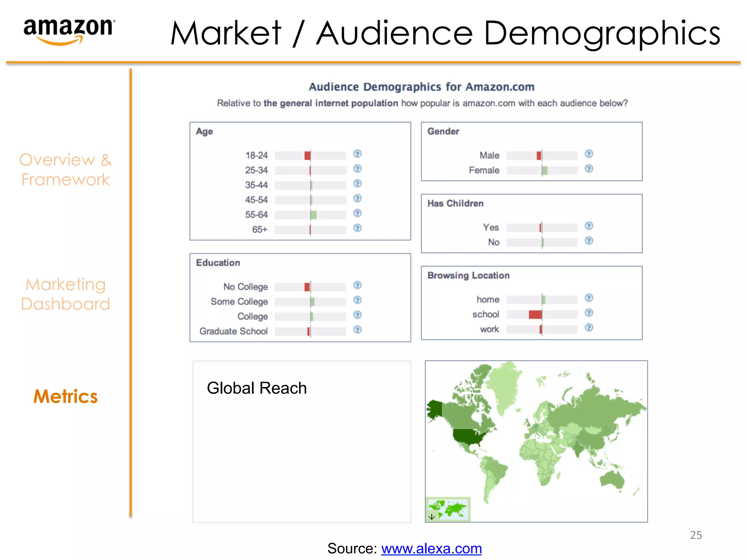
Task: Click the Global Reach box
Action: click(302, 442)
